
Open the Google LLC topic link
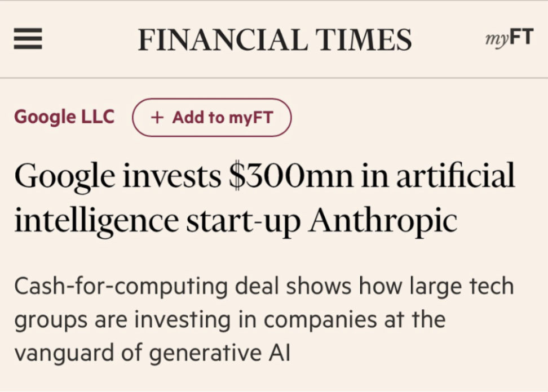(64, 117)
